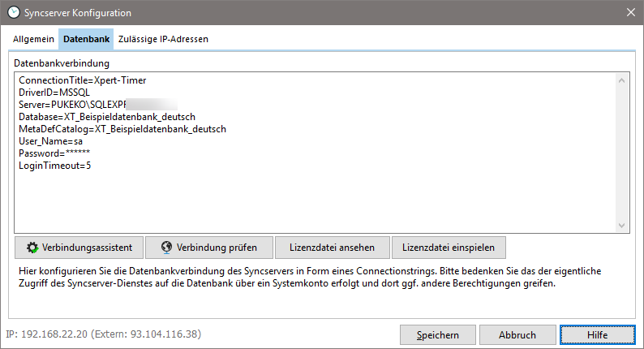This screenshot has width=644, height=349.
Task: Cancel with the Abbruch button
Action: coord(517,334)
